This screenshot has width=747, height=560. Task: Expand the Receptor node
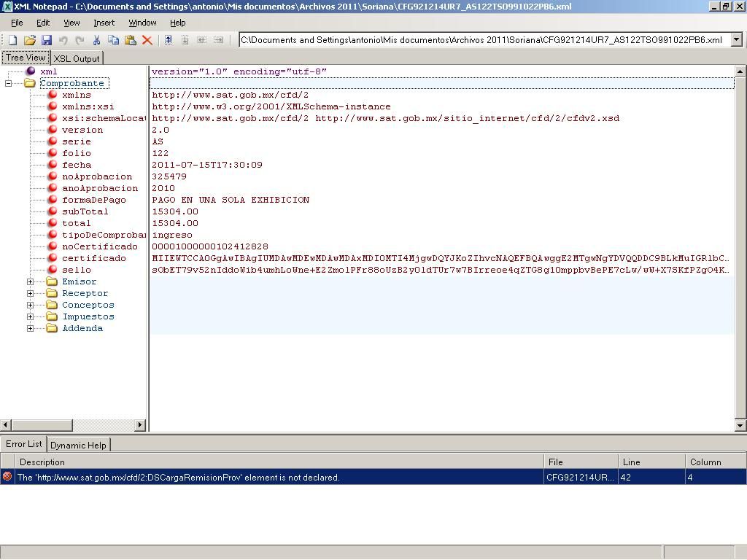tap(30, 293)
